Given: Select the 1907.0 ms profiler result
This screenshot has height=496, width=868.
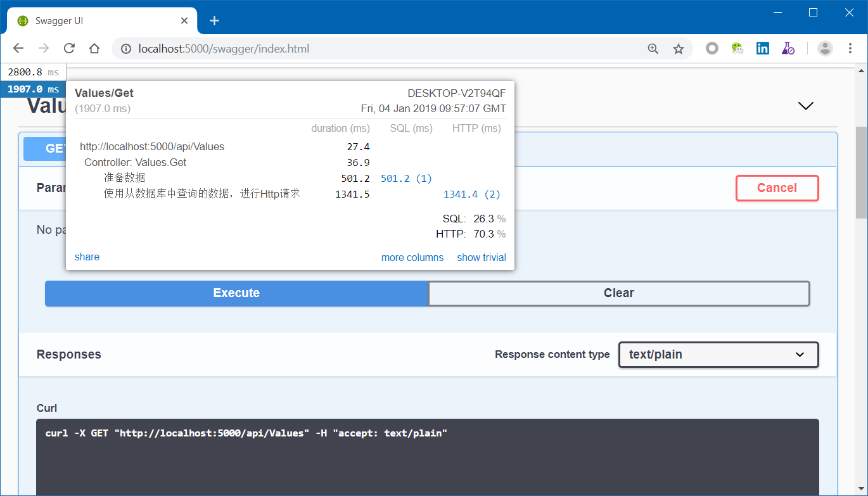Looking at the screenshot, I should click(x=33, y=89).
